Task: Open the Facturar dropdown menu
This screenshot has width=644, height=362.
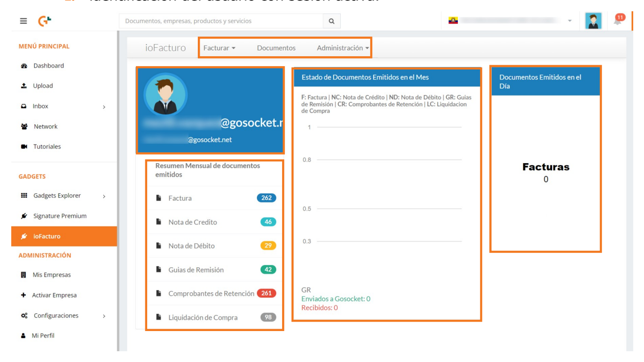Action: (x=219, y=48)
